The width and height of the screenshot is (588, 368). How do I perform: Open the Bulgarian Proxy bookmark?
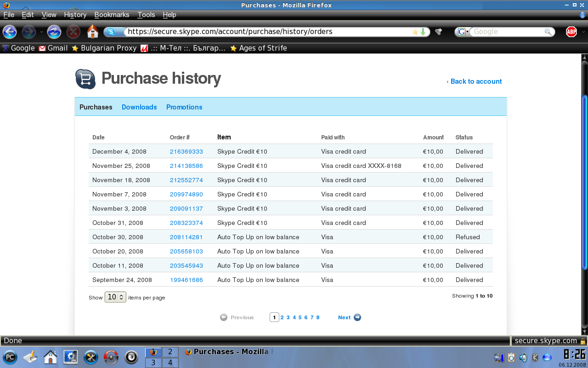tap(104, 48)
